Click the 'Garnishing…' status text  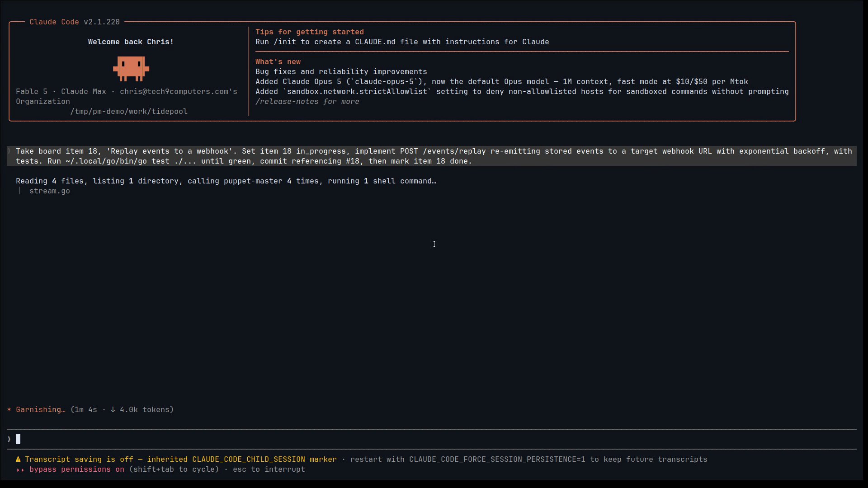pos(41,410)
